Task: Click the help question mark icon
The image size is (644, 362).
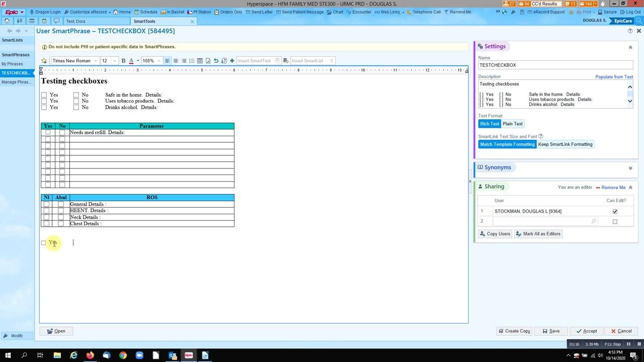Action: pos(630,31)
